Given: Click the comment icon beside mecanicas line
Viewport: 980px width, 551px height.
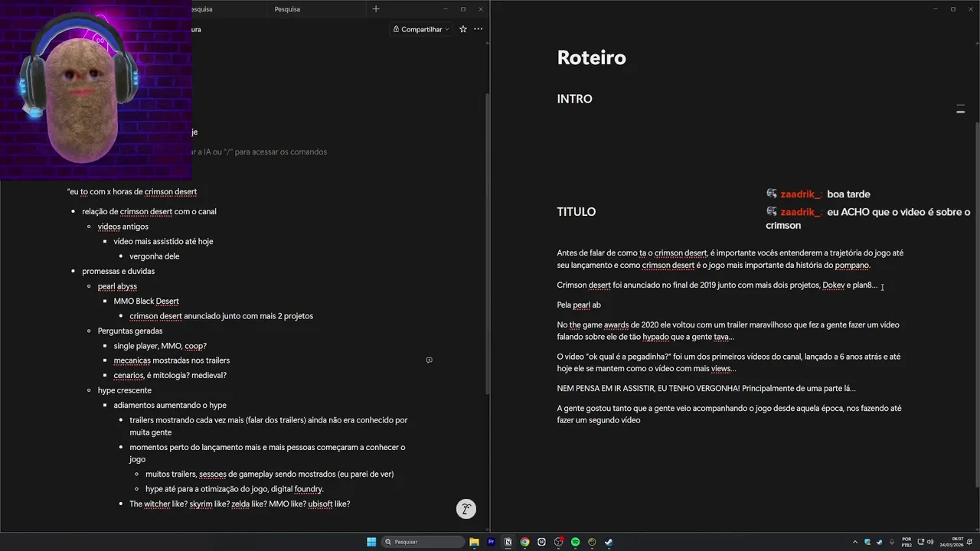Looking at the screenshot, I should (x=429, y=360).
